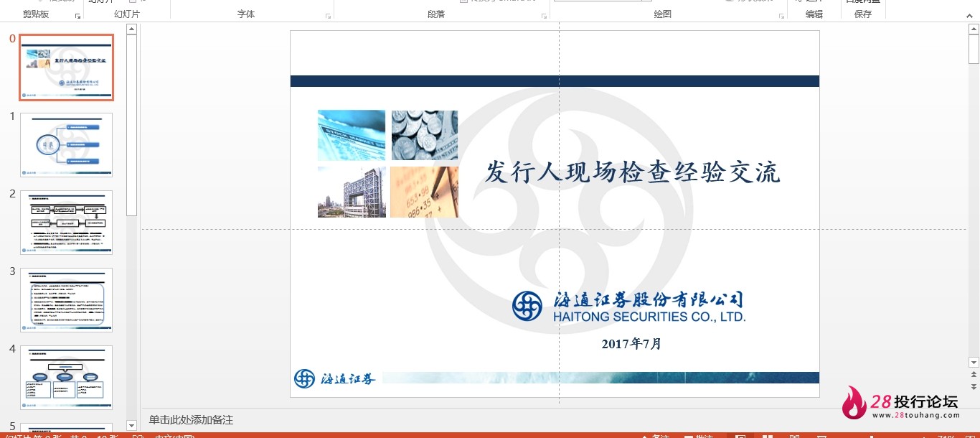Select the 海通证券 footer logo on slide
980x438 pixels.
click(334, 378)
